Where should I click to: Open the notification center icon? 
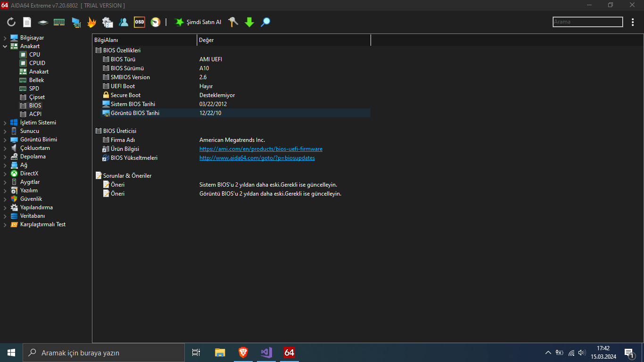tap(628, 353)
